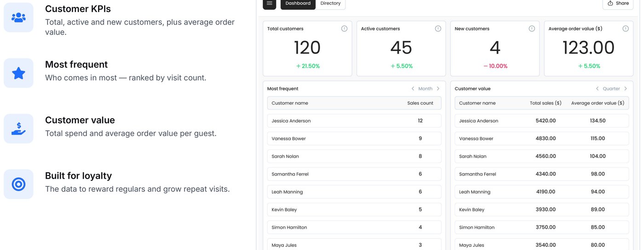Click the 123.00 average order KPI
This screenshot has width=644, height=250.
click(x=588, y=48)
